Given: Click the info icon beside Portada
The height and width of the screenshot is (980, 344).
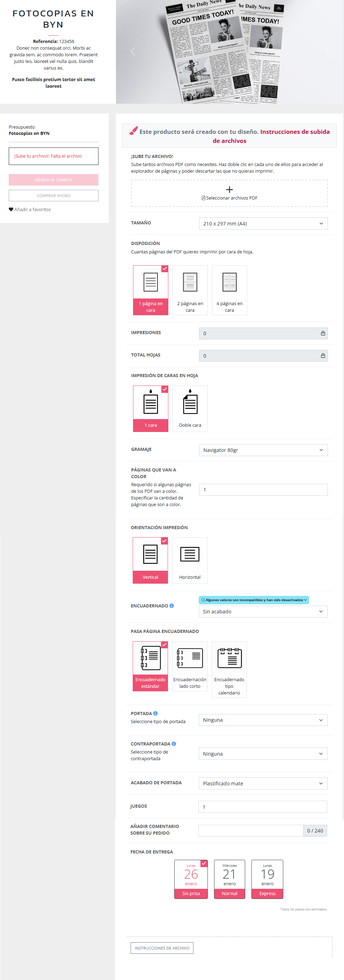Looking at the screenshot, I should pos(155,713).
